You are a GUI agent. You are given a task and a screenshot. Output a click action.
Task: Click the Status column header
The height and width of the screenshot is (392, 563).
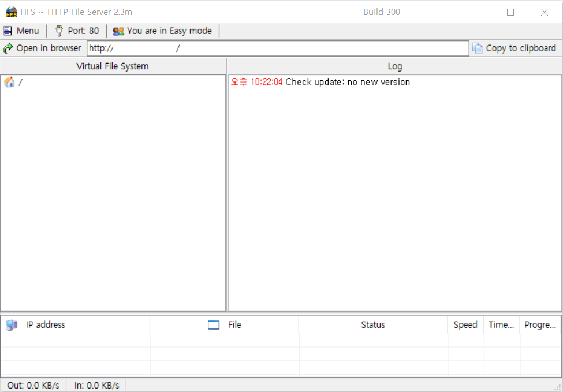[x=373, y=325]
